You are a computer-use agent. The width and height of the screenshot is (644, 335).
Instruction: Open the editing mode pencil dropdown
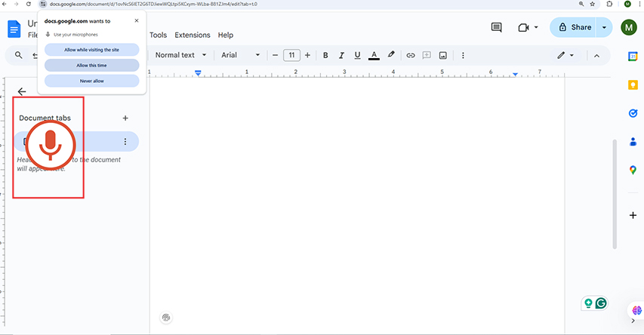[x=565, y=55]
